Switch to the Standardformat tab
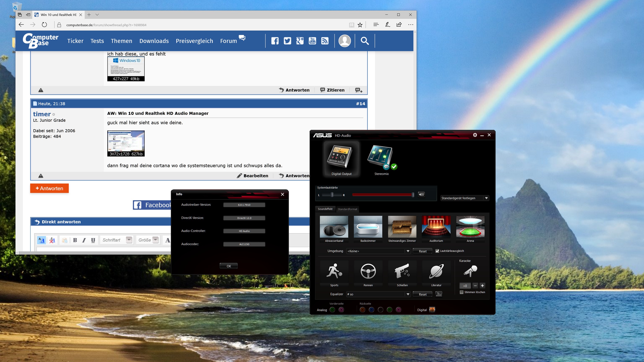The width and height of the screenshot is (644, 362). 347,209
